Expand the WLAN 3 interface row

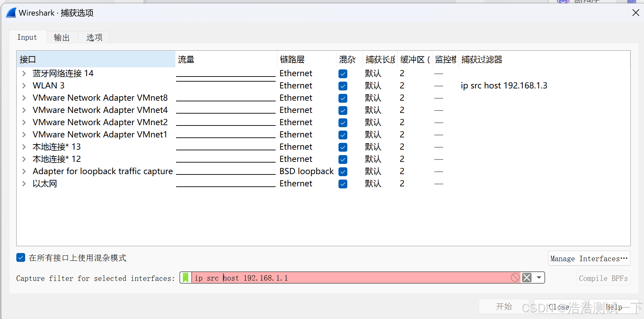point(24,86)
